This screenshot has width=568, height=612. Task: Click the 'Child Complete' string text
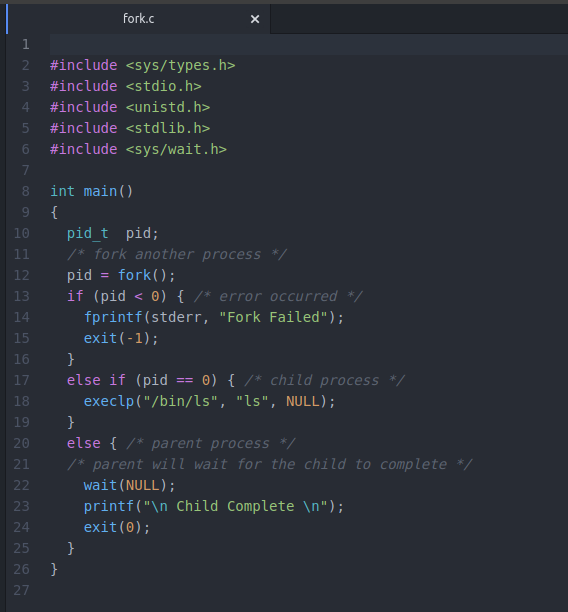[235, 507]
